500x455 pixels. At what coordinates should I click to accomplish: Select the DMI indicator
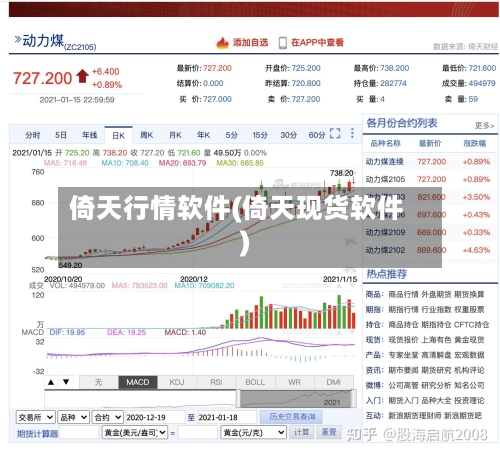tap(334, 382)
